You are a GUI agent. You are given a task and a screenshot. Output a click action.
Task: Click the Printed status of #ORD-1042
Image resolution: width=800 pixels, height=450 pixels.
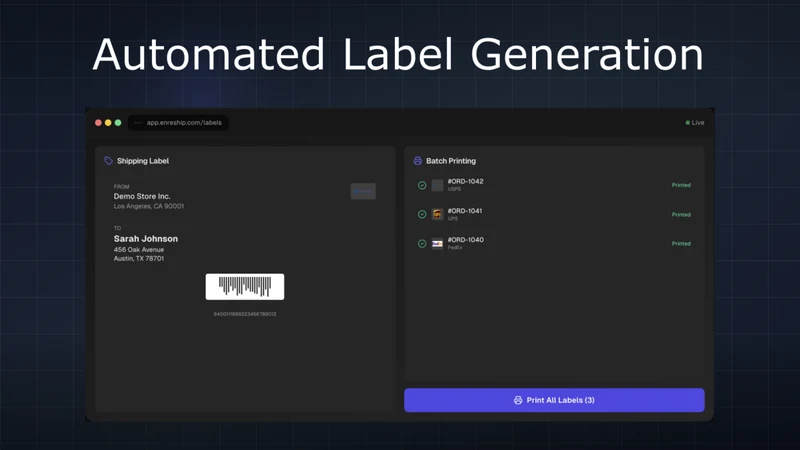(x=681, y=185)
